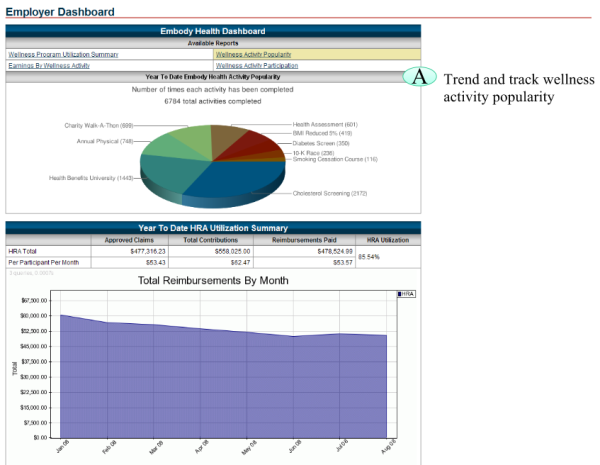
Task: Click the Employer Dashboard page heading
Action: point(60,12)
